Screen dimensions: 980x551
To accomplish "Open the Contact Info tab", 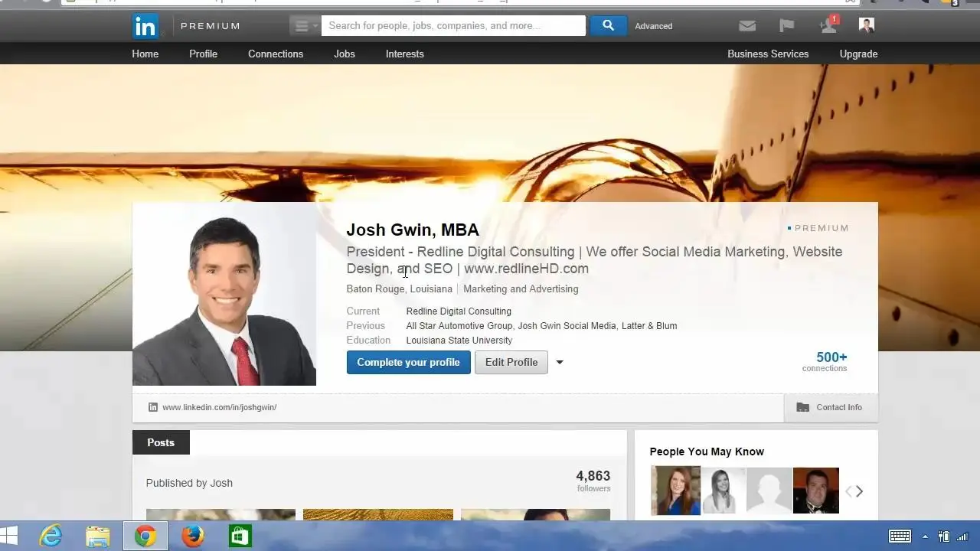I will 831,407.
